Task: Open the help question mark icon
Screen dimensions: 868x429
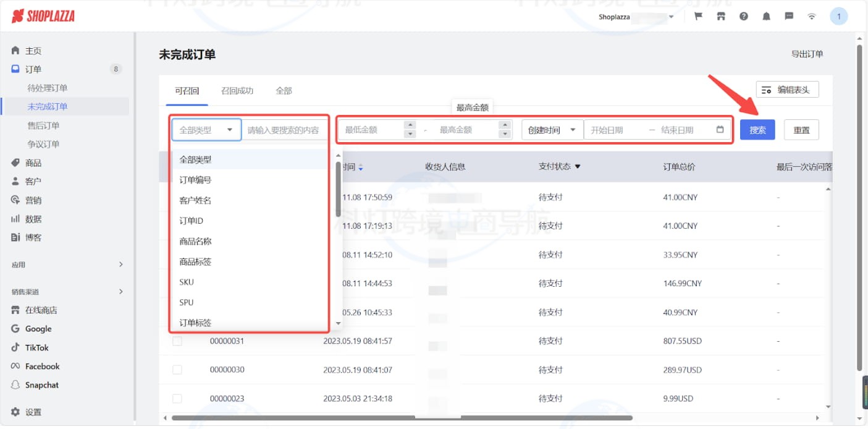Action: coord(744,17)
